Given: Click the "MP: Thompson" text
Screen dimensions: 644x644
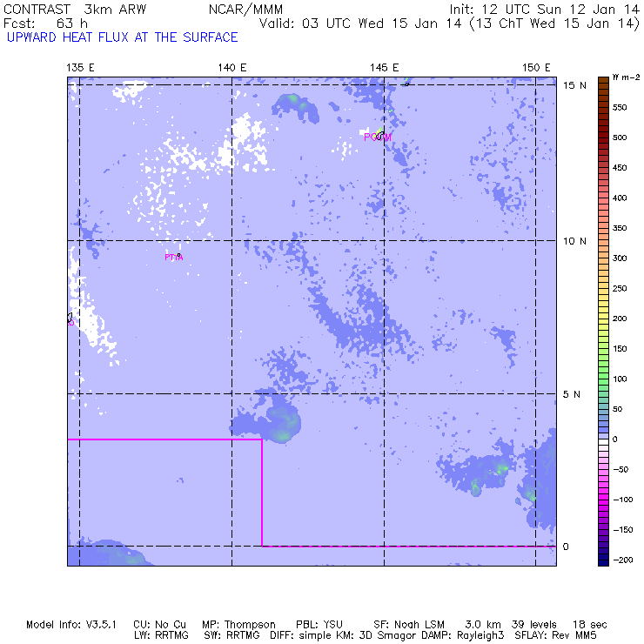Looking at the screenshot, I should (x=238, y=625).
